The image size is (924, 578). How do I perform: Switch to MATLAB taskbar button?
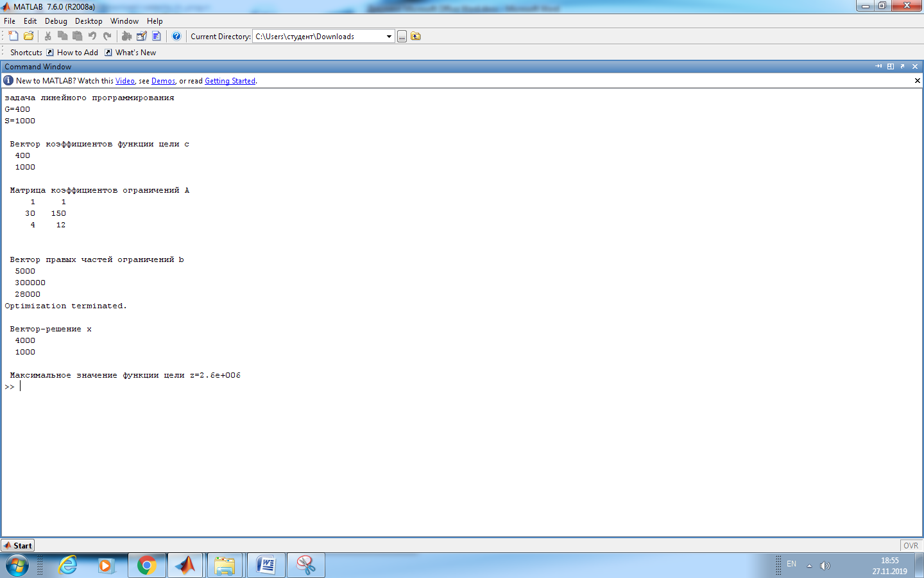(x=186, y=566)
